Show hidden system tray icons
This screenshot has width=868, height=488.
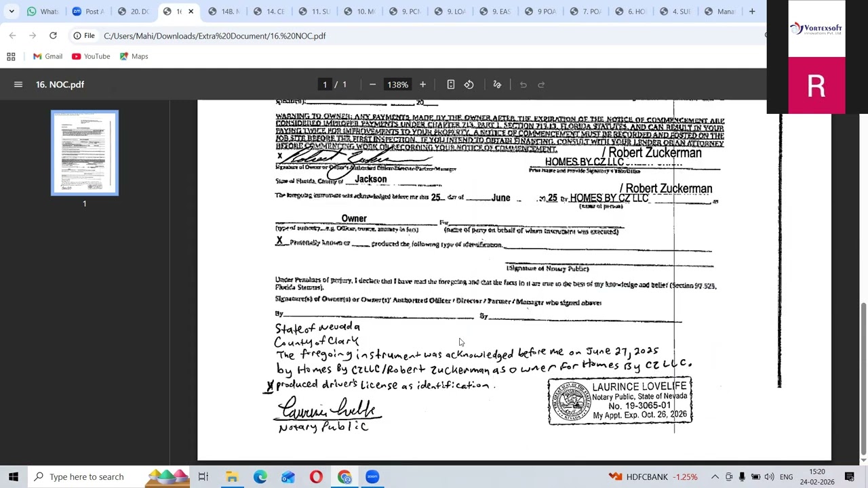715,476
